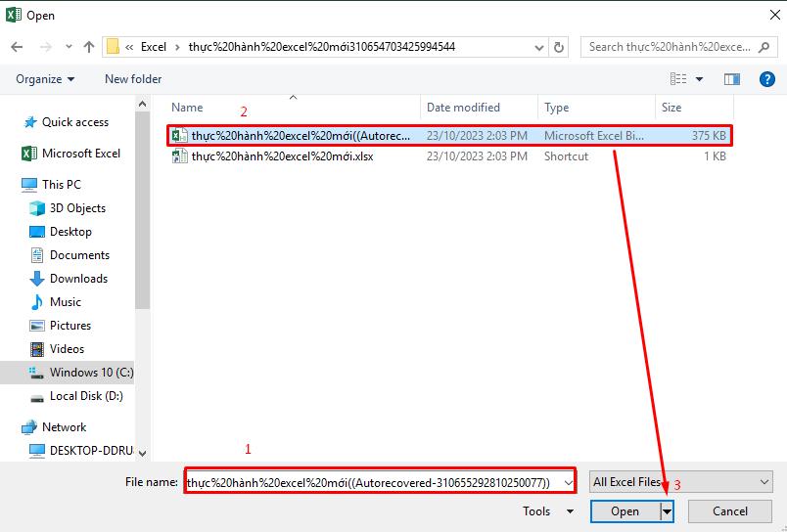Open Quick access in navigation pane
The height and width of the screenshot is (532, 787).
75,122
